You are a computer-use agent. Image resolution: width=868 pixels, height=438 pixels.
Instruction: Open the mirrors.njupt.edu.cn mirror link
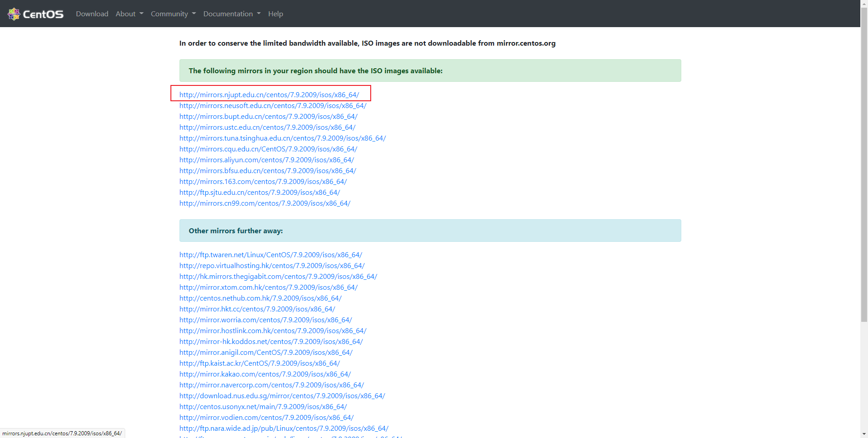pyautogui.click(x=269, y=95)
